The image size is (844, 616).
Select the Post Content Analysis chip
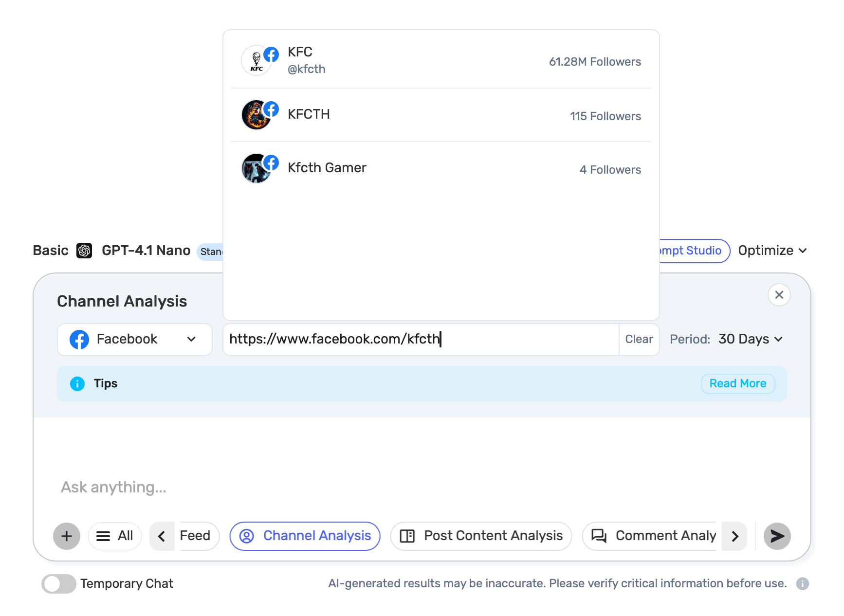(x=481, y=536)
